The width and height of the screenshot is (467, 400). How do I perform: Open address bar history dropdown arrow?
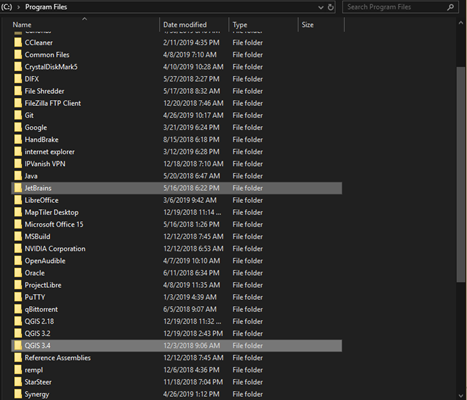coord(321,7)
